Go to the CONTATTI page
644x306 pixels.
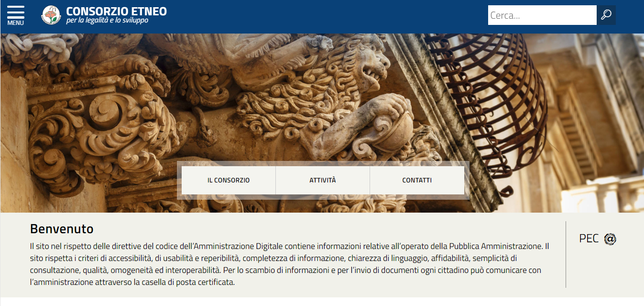417,181
